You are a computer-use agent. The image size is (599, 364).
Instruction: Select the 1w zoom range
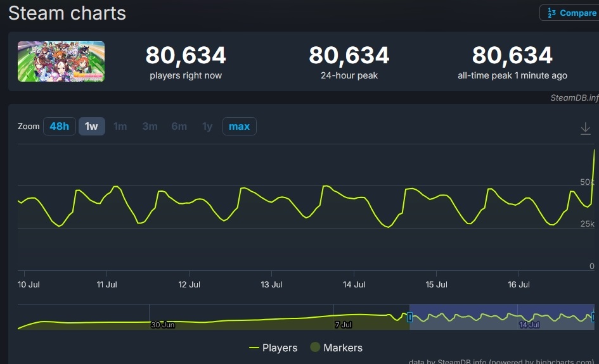click(92, 127)
